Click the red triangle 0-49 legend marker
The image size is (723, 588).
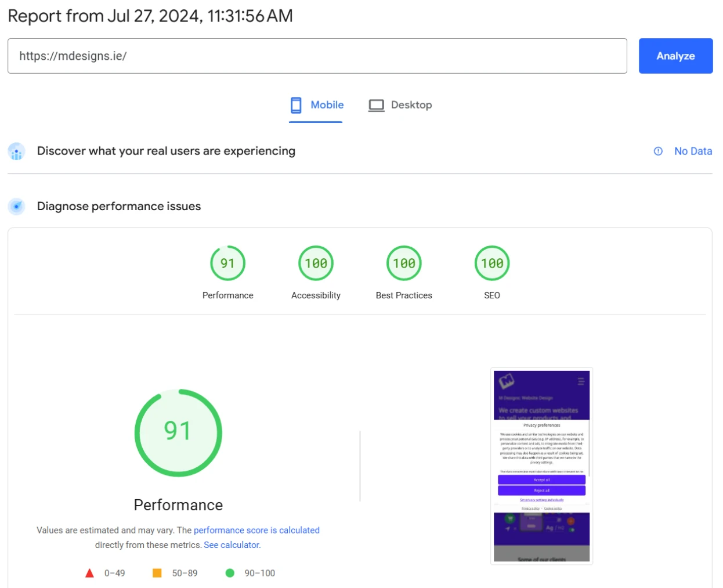pos(89,573)
